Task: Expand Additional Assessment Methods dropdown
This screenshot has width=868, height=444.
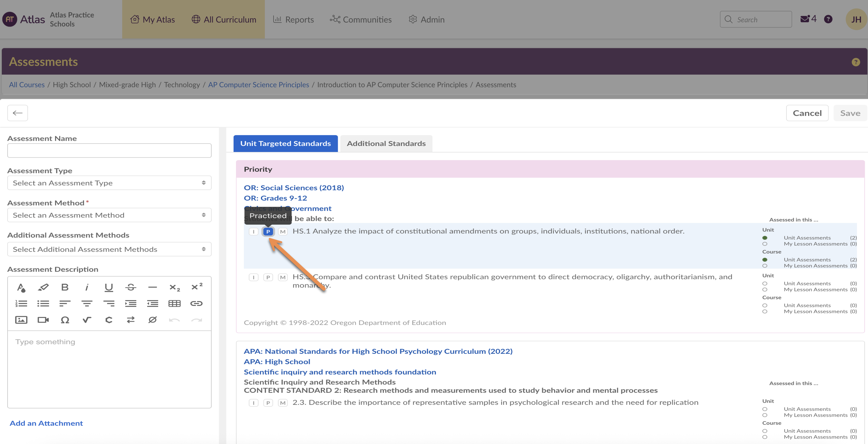Action: tap(109, 249)
